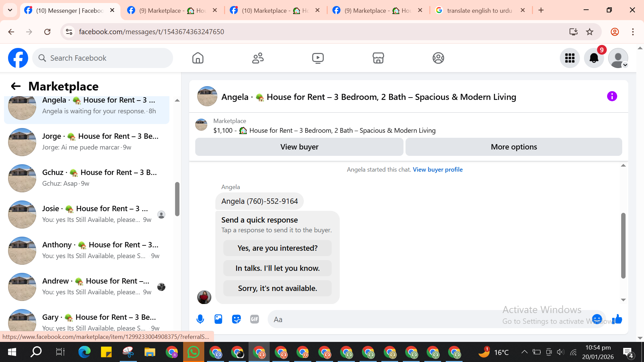Screen dimensions: 644x362
Task: Open the Chrome three-dot menu
Action: [633, 32]
